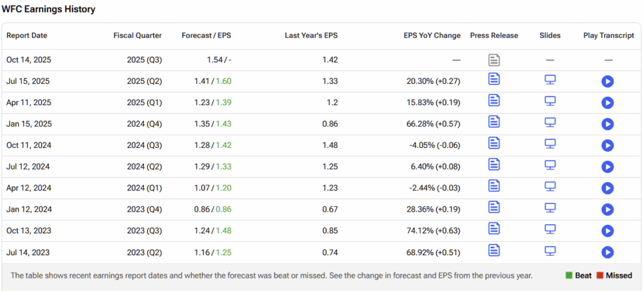Open press release for Jan 12, 2024

point(494,208)
